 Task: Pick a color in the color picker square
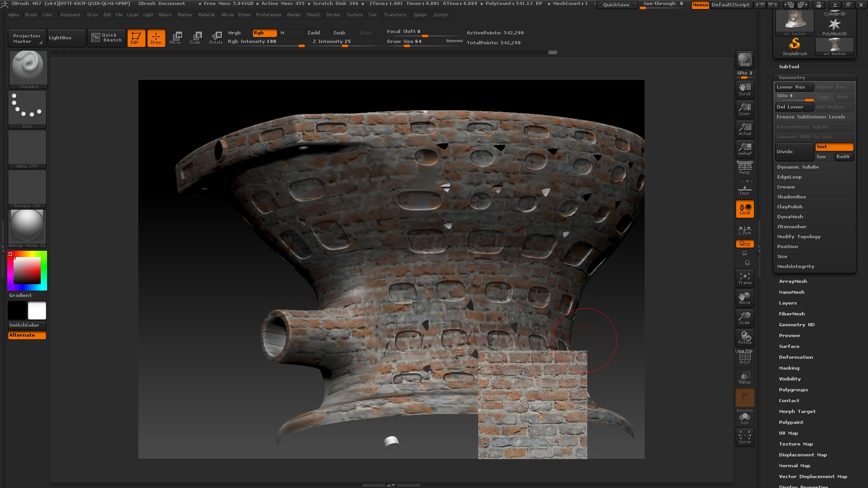(27, 271)
